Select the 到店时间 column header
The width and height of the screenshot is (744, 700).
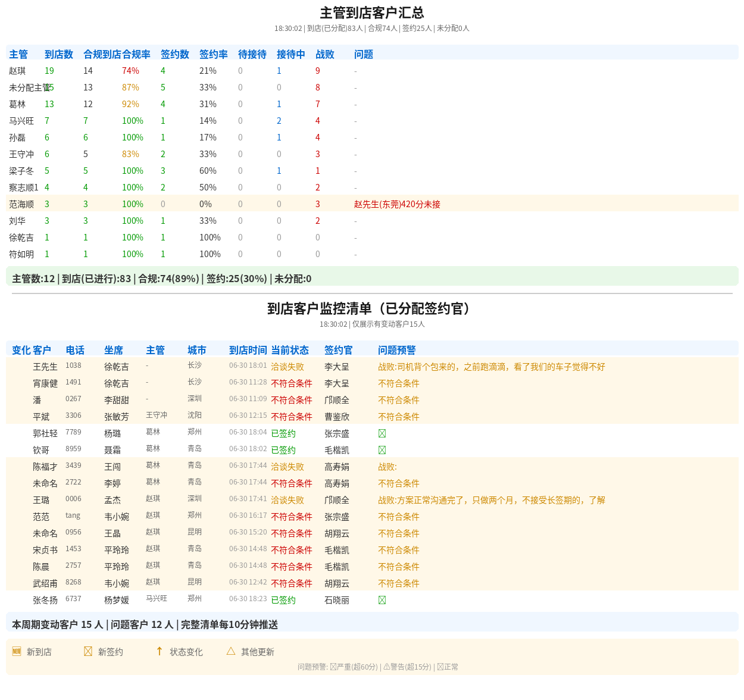[248, 350]
